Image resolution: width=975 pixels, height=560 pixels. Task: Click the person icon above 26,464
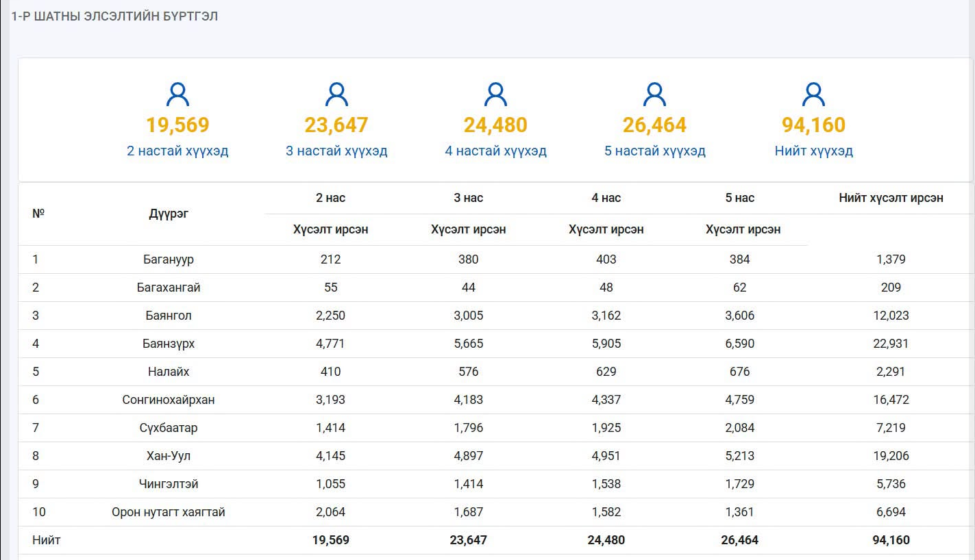(x=654, y=94)
